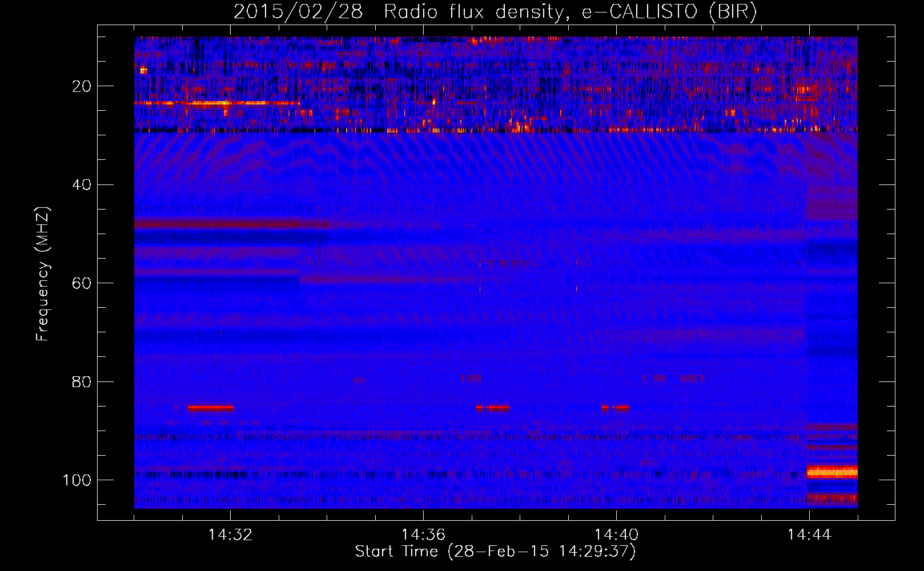Click the dark red band near 48 MHz at plot start

coord(231,224)
